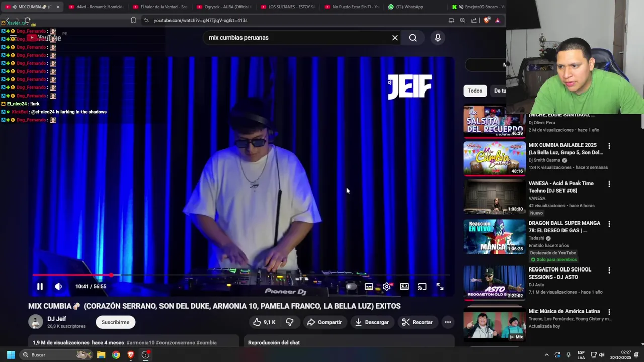Click the address bar URL
644x362 pixels.
[x=200, y=20]
